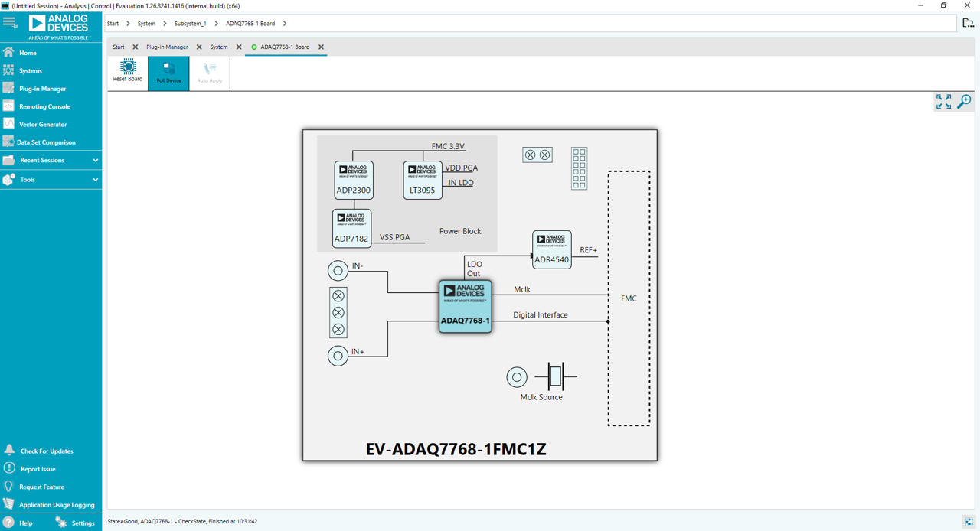Select the Reset Board icon
Image resolution: width=980 pixels, height=531 pixels.
127,73
